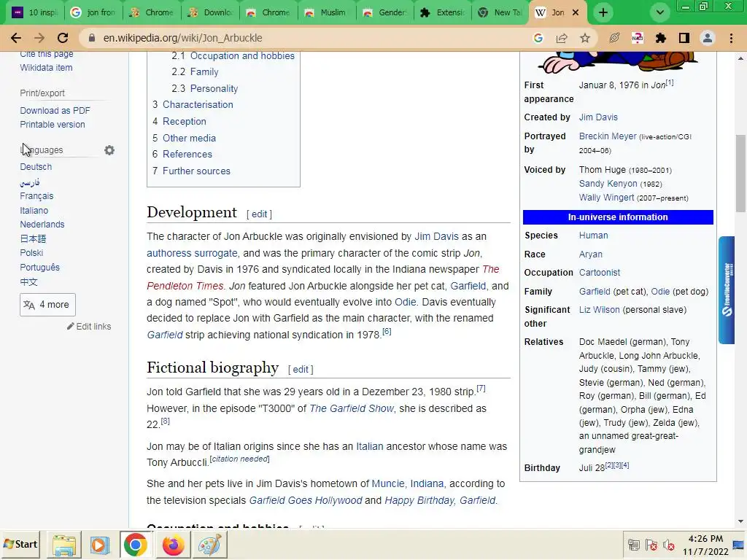Switch to the Gender tab
747x560 pixels.
384,12
